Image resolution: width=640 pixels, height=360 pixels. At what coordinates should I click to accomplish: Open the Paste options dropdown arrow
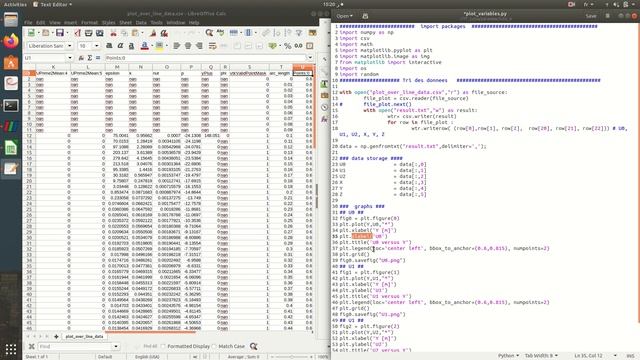click(142, 33)
